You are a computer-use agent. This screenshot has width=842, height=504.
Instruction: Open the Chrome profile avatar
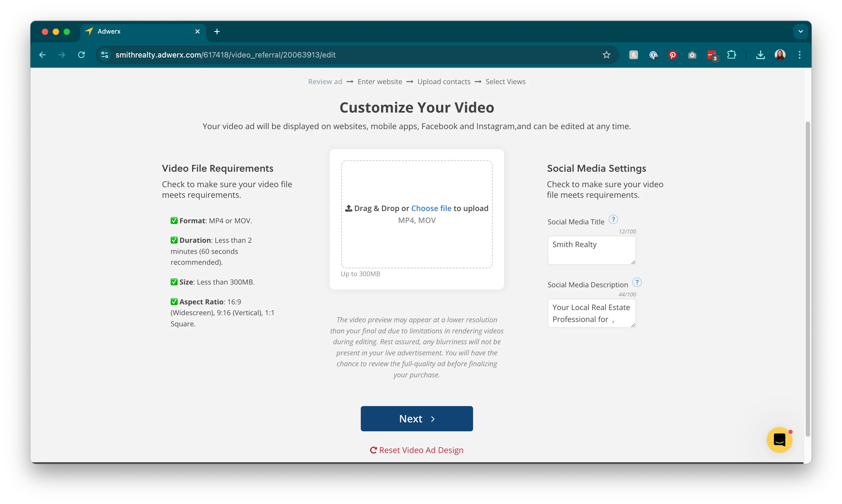click(x=780, y=55)
